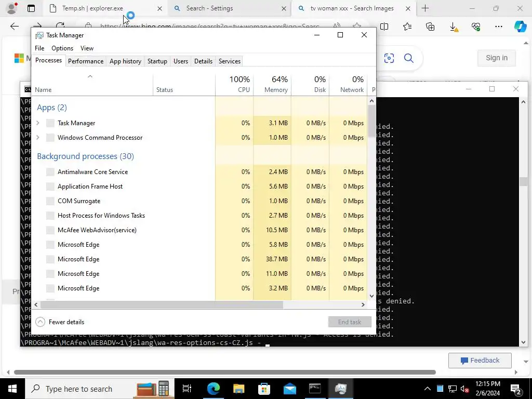Open the notification center icon
The width and height of the screenshot is (532, 399).
516,389
